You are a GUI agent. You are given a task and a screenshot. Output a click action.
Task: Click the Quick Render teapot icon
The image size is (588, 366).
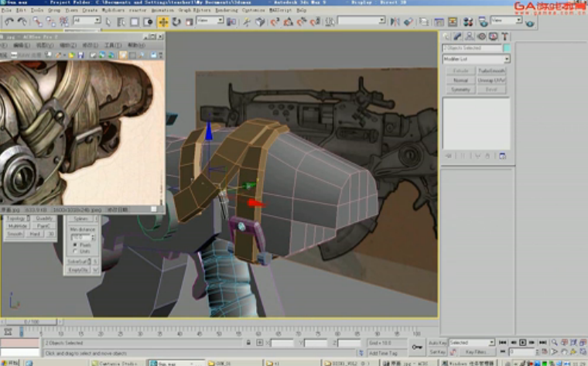[529, 24]
